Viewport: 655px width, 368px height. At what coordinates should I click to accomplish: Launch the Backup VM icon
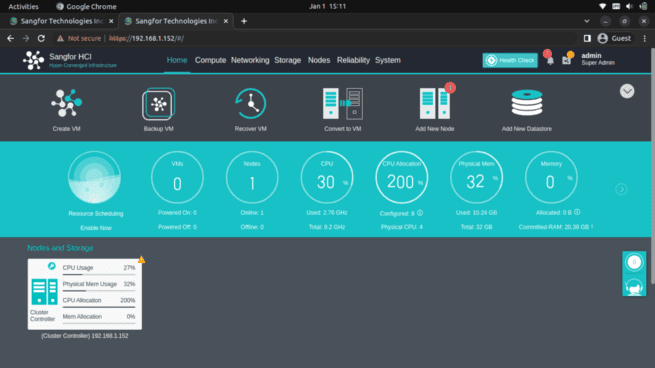158,104
